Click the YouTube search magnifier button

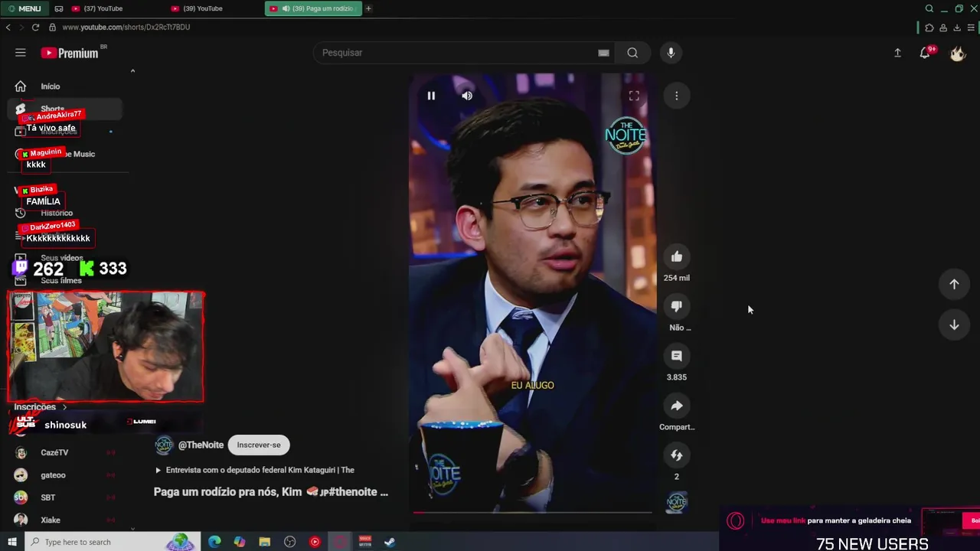pyautogui.click(x=632, y=53)
